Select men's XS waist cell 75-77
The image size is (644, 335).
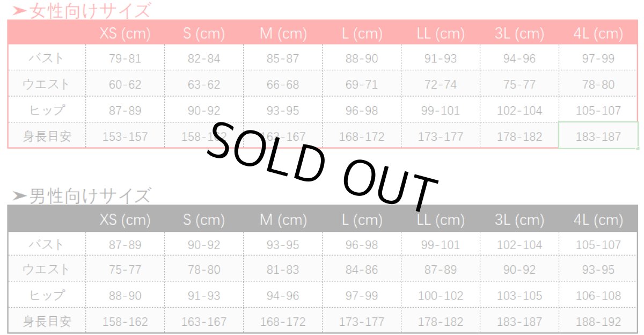click(125, 270)
